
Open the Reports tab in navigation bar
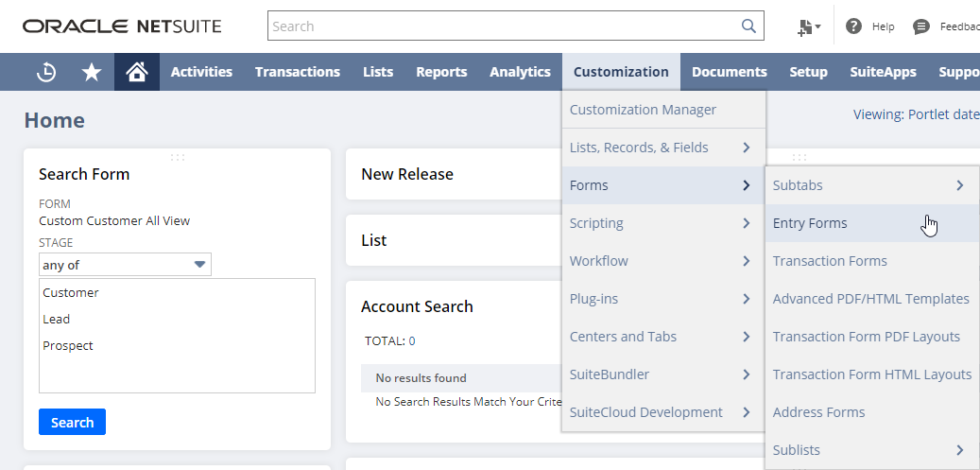[441, 72]
